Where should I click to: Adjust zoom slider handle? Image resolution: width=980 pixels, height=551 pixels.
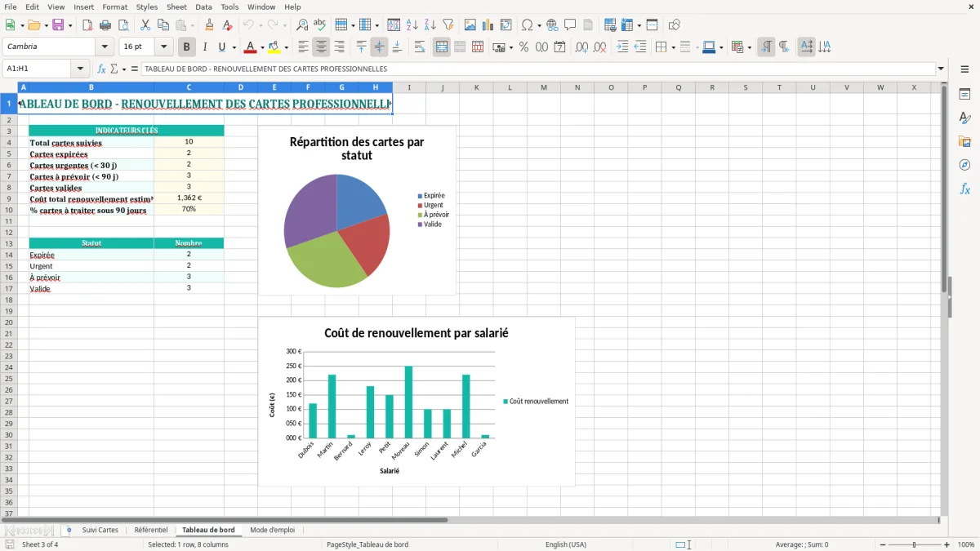pos(915,544)
